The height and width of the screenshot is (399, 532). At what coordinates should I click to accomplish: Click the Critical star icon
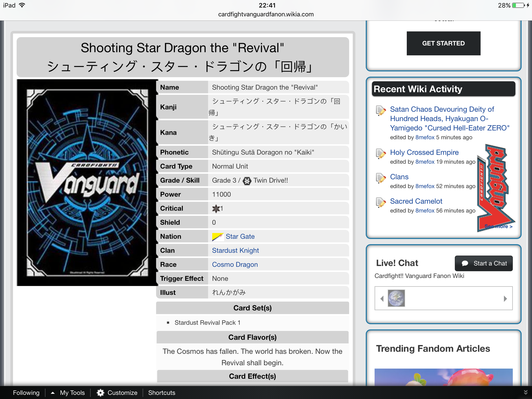pyautogui.click(x=216, y=209)
